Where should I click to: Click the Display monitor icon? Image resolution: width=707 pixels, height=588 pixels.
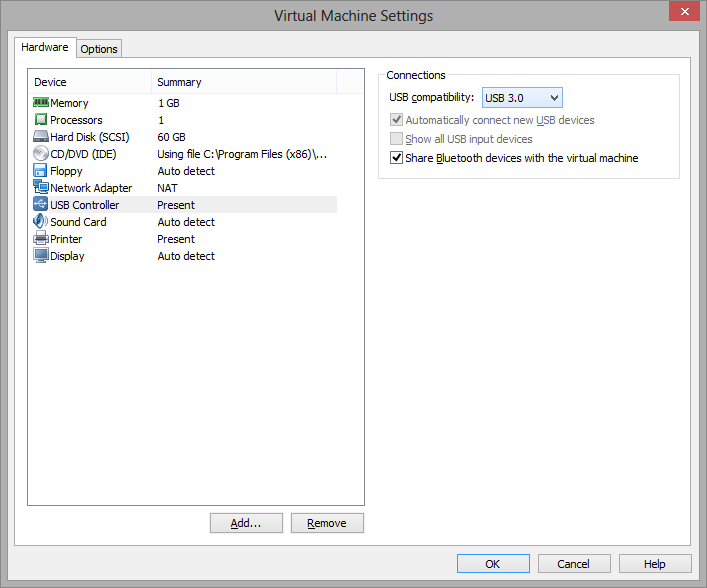41,256
